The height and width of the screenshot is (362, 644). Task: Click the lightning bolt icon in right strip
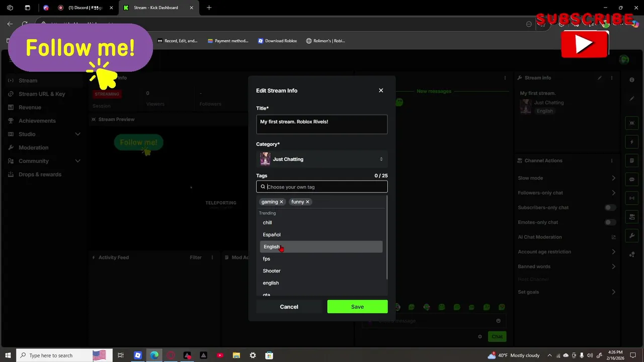pyautogui.click(x=632, y=142)
